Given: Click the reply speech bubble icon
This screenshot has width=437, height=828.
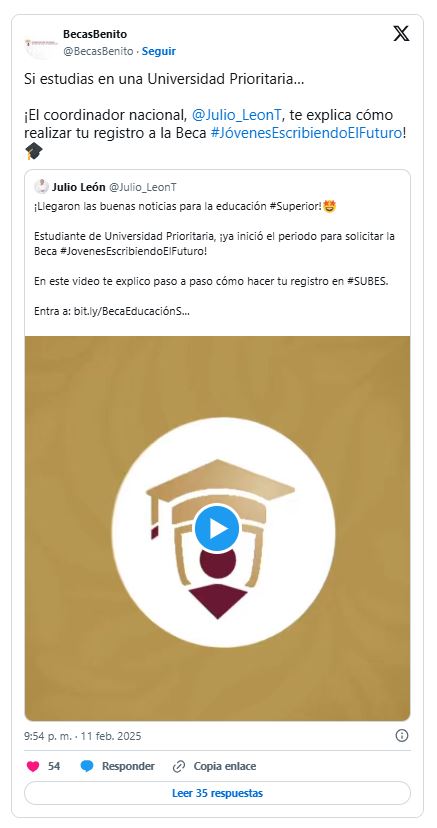Looking at the screenshot, I should point(87,766).
